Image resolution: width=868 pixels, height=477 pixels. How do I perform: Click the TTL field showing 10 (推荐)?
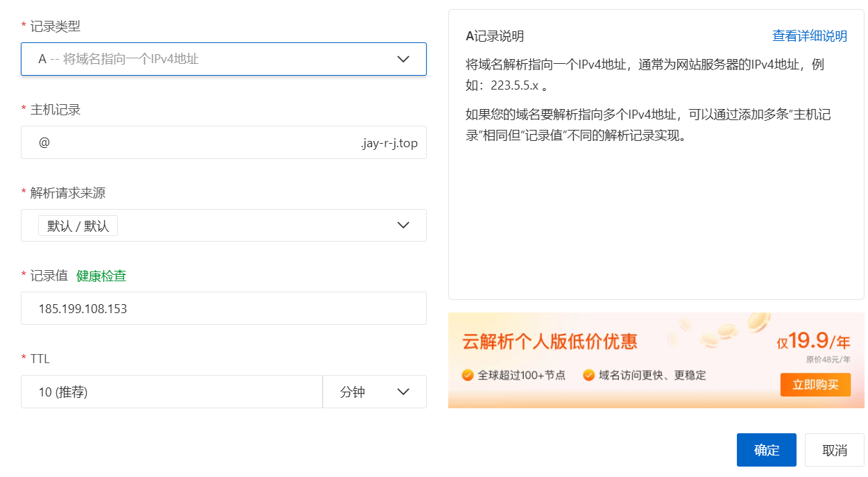pyautogui.click(x=171, y=392)
